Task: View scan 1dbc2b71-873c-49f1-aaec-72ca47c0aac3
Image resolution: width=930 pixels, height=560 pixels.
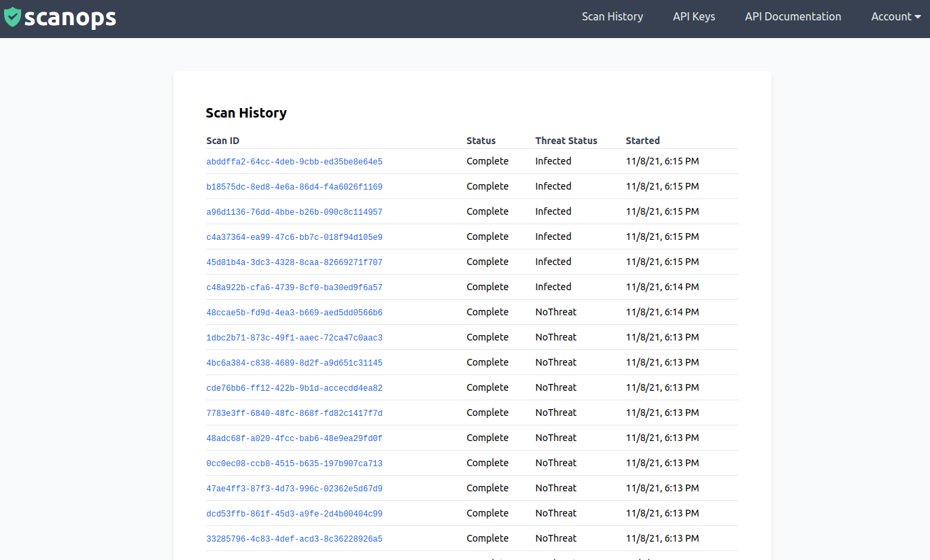Action: coord(294,338)
